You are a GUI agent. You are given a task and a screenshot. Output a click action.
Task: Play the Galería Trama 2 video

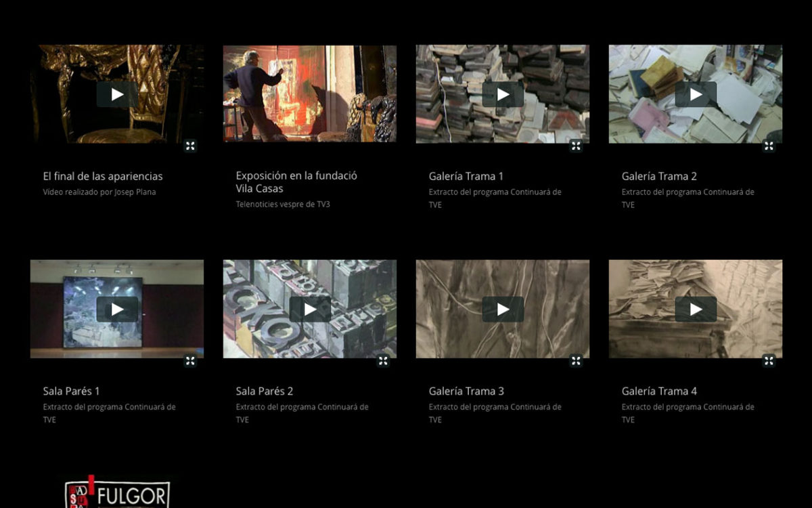(x=696, y=94)
